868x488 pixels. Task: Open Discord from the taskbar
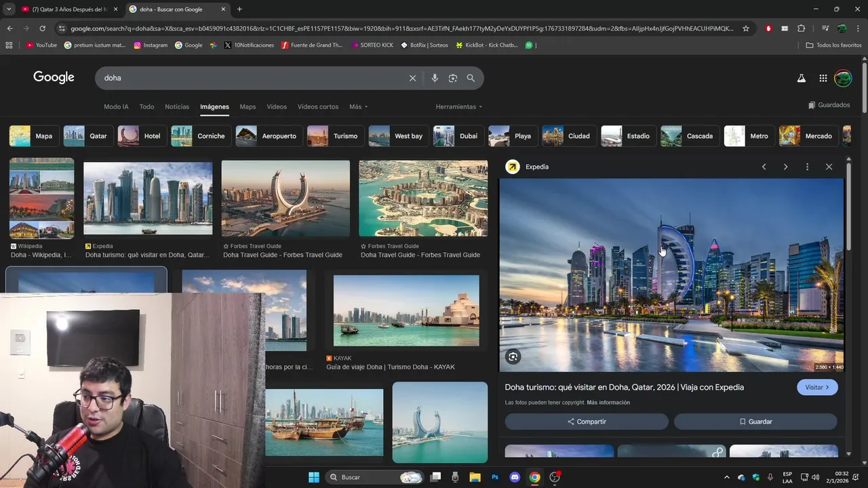coord(515,477)
